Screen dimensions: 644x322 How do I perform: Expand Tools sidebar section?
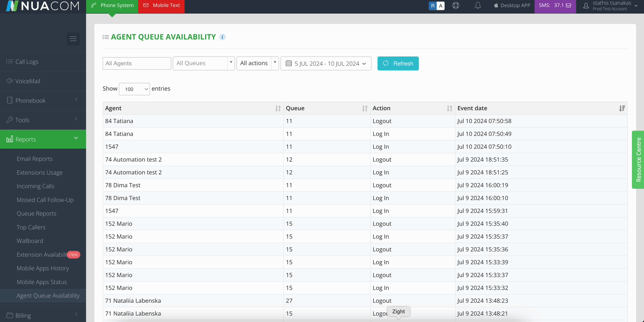[43, 120]
